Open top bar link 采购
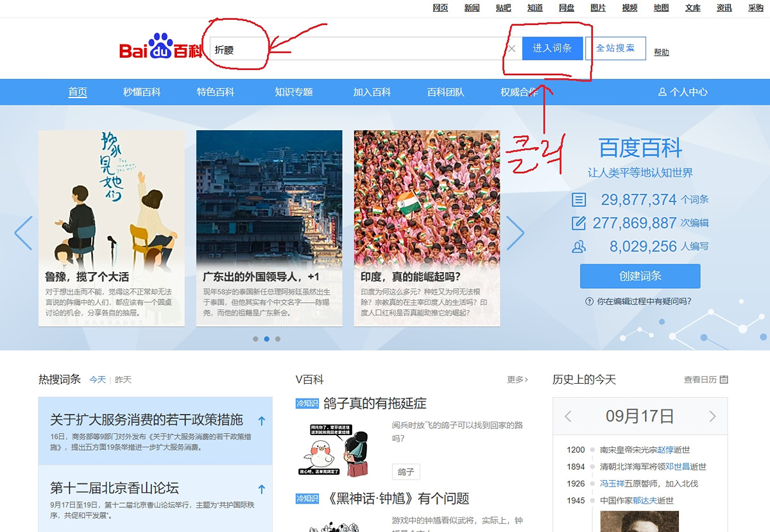The image size is (770, 532). 756,8
